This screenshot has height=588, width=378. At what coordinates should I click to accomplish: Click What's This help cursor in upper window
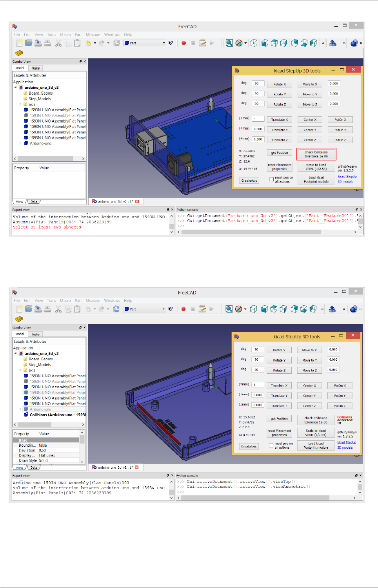(x=171, y=43)
